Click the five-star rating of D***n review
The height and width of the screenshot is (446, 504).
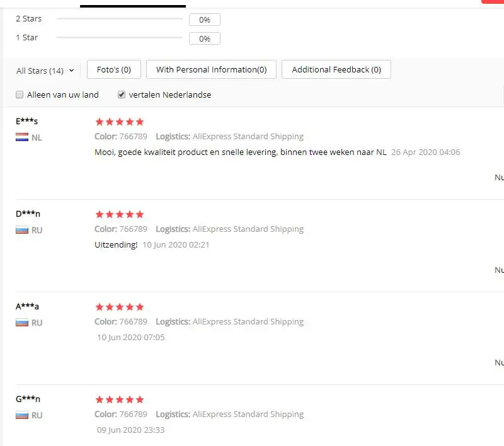120,214
